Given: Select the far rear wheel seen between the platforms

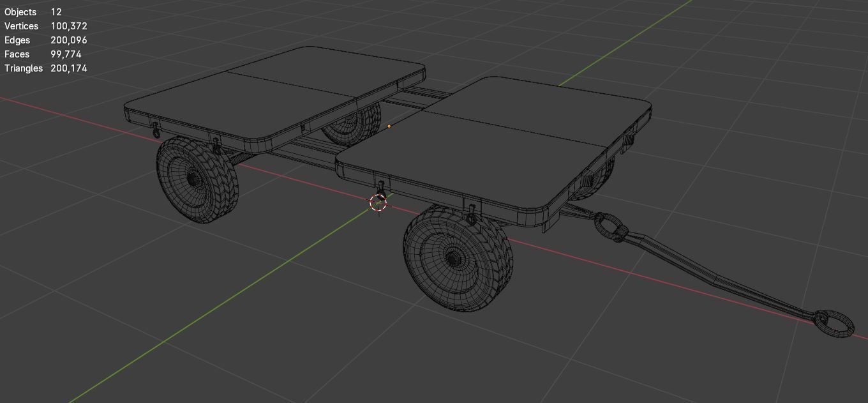Looking at the screenshot, I should (x=352, y=124).
